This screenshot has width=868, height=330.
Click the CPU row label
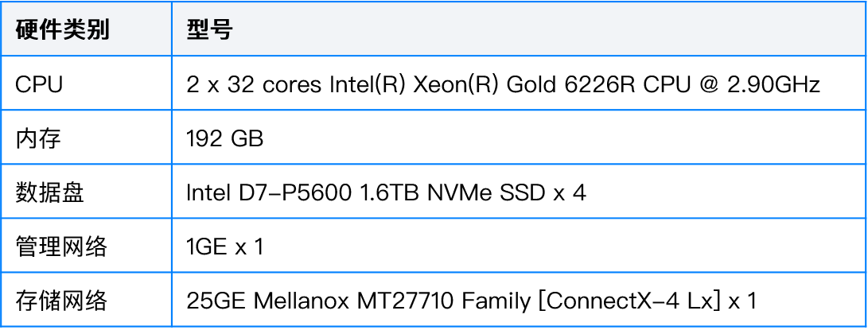click(x=39, y=85)
